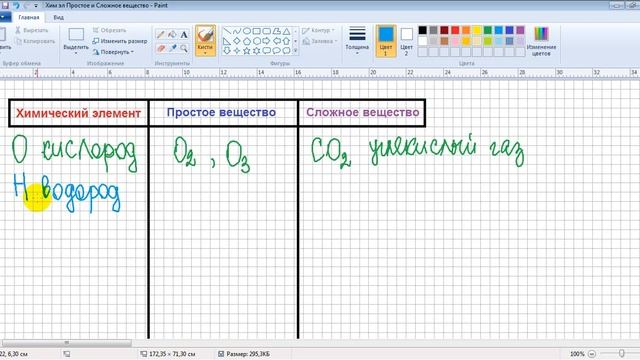
Task: Choose the Five-point star shape
Action: coord(247,51)
